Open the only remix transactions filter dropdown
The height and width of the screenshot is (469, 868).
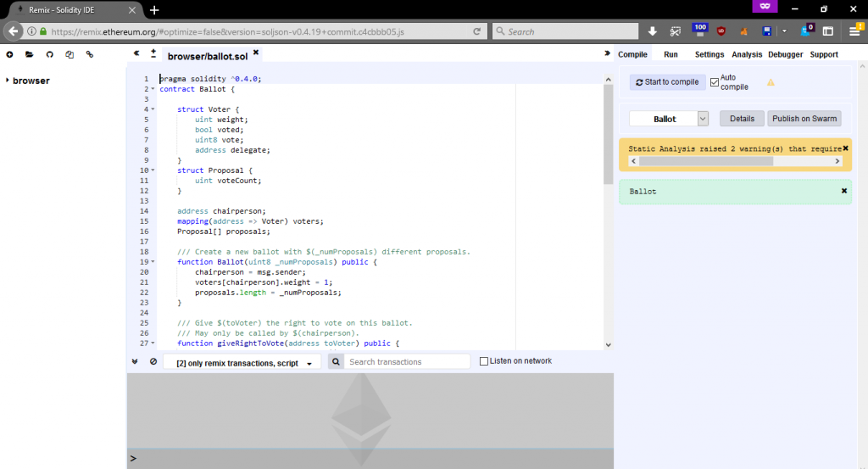[x=242, y=363]
